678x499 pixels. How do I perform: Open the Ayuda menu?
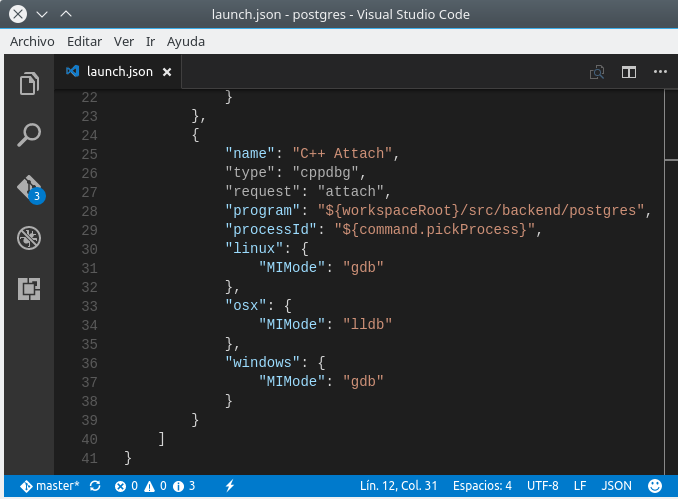(x=186, y=42)
